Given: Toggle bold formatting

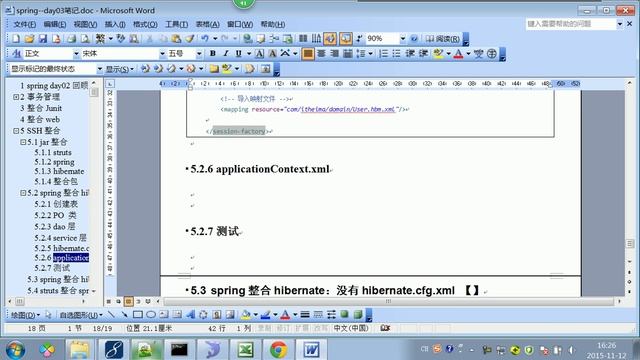Looking at the screenshot, I should click(x=213, y=53).
